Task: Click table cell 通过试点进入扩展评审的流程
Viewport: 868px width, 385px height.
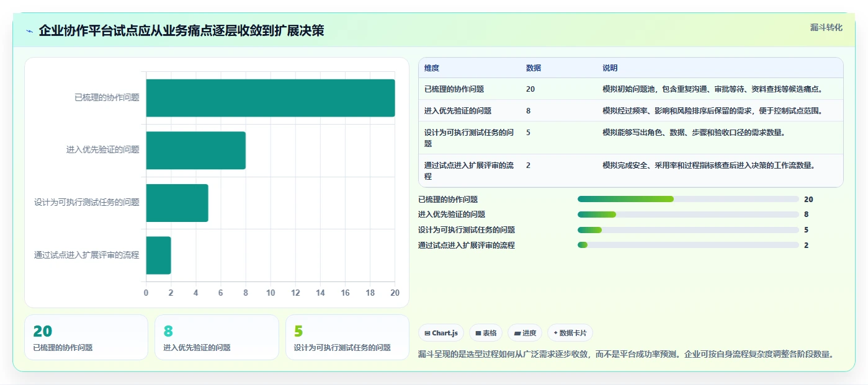Action: pos(469,170)
